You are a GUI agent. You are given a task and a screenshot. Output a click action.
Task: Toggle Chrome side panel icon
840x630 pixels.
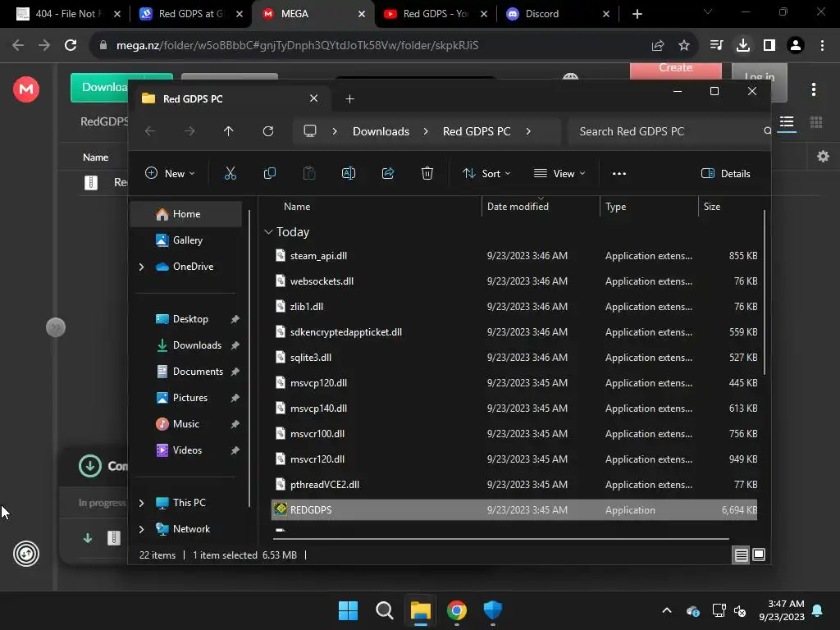pos(769,46)
